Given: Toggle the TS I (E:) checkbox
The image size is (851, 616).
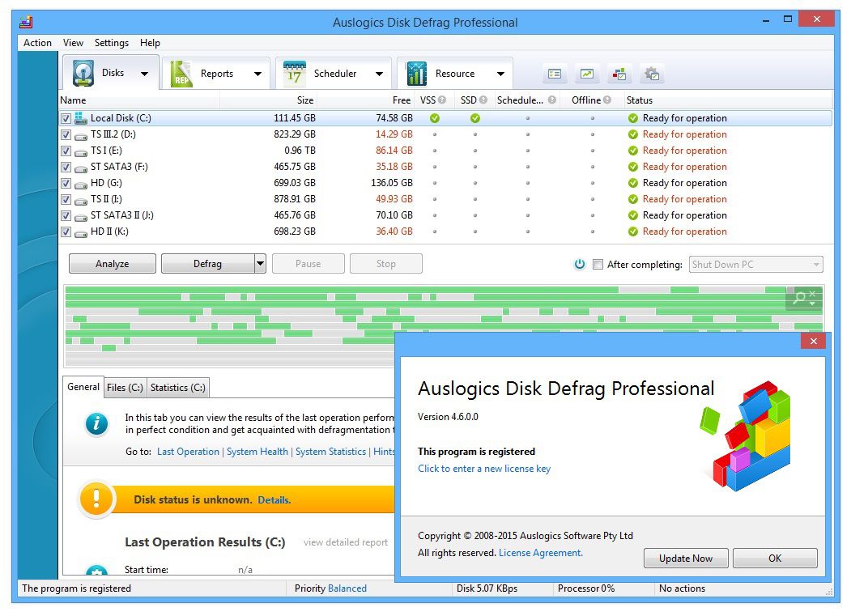Looking at the screenshot, I should pyautogui.click(x=66, y=151).
